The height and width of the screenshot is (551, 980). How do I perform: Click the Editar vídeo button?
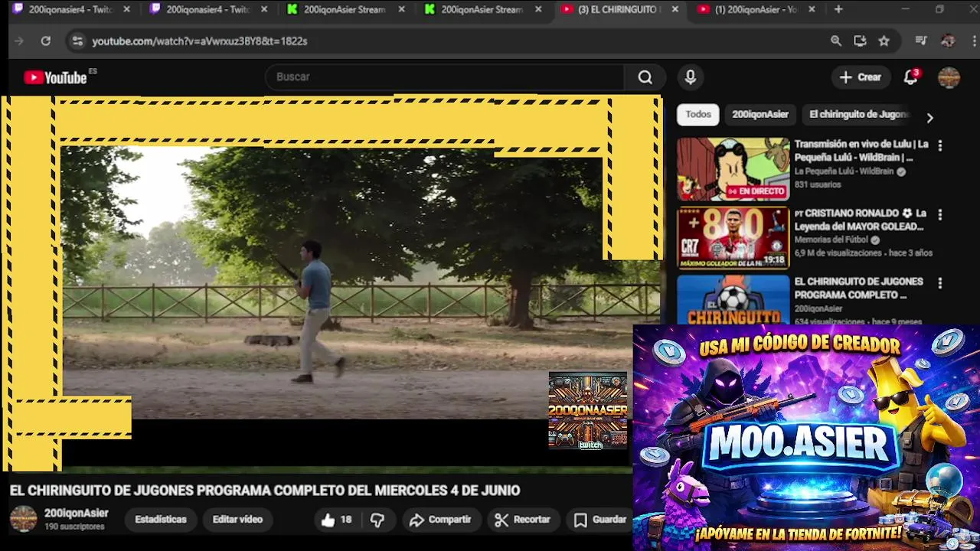[x=237, y=520]
